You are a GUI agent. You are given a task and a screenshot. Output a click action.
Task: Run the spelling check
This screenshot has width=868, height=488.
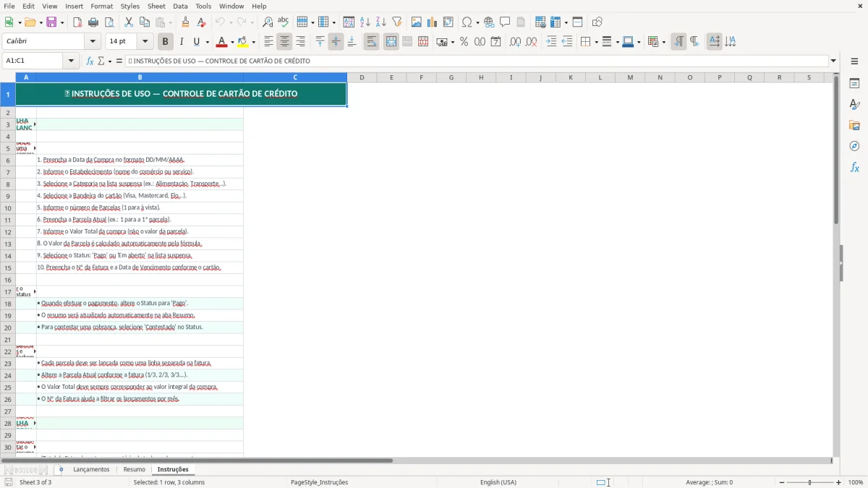[284, 22]
